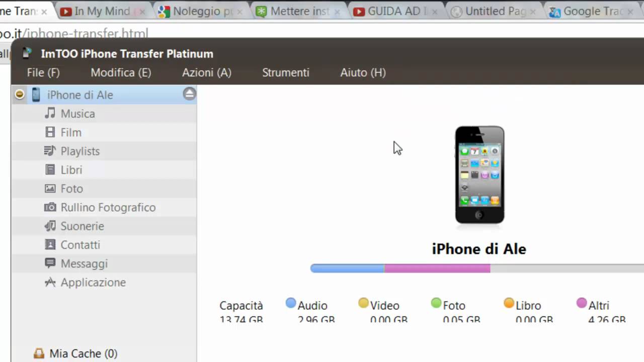
Task: Switch to the Noleggio browser tab
Action: [x=199, y=11]
